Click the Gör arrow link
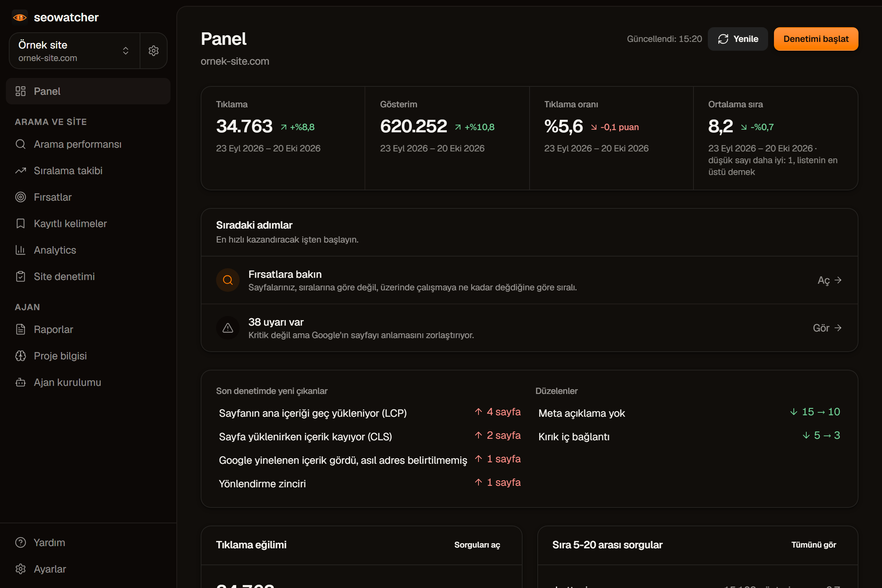Screen dimensions: 882x588 point(828,328)
